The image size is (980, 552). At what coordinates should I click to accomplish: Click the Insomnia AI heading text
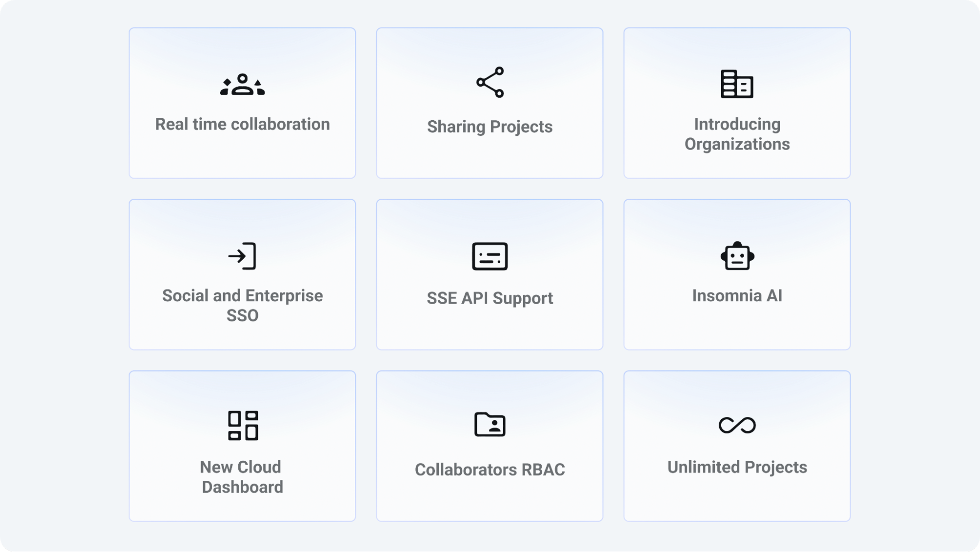click(x=737, y=296)
